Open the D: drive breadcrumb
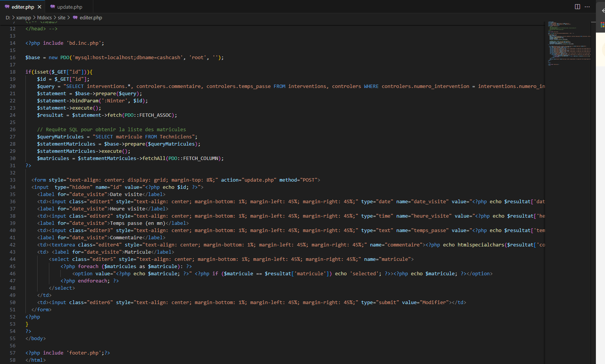Screen dimensions: 605x364 (x=8, y=17)
